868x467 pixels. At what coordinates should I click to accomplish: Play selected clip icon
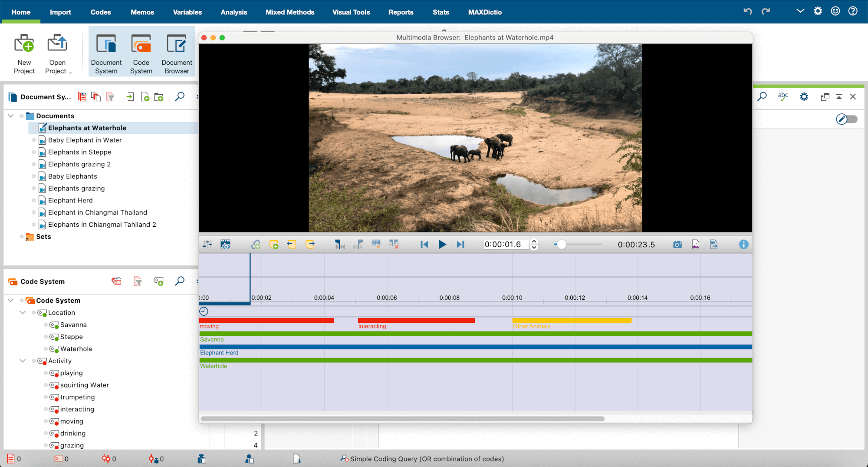click(376, 245)
